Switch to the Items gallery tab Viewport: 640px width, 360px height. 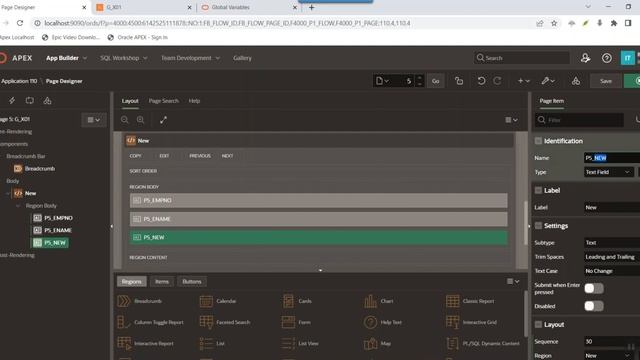click(162, 282)
